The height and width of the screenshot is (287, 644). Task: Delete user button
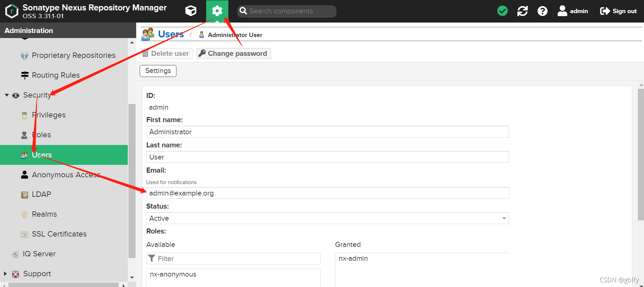(166, 53)
